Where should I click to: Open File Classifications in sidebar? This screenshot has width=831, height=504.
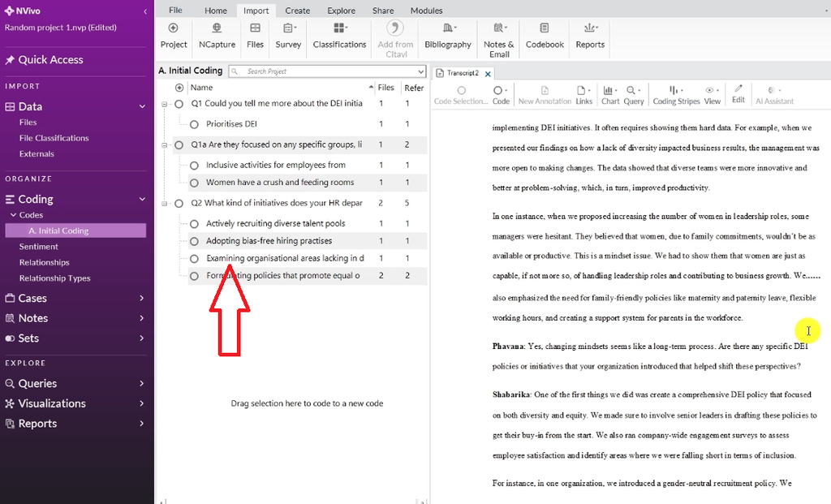pyautogui.click(x=54, y=138)
